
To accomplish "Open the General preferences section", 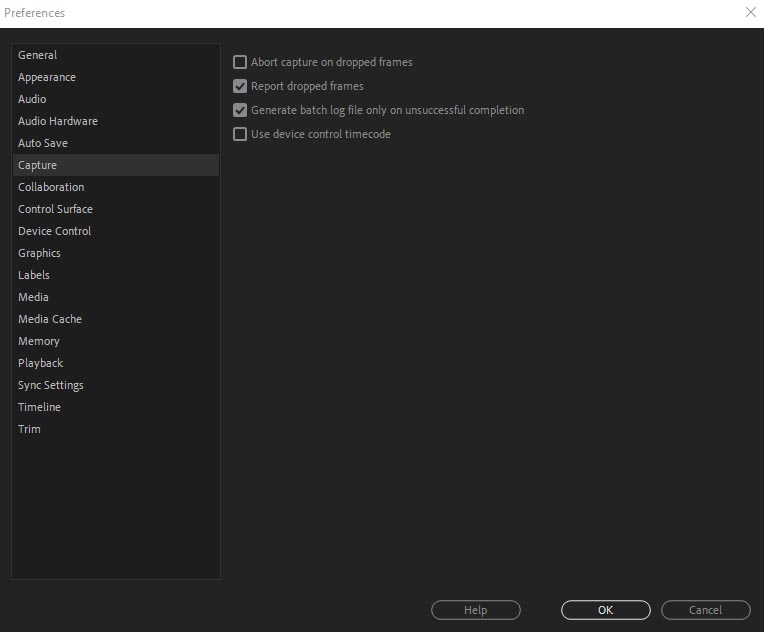I will pyautogui.click(x=116, y=55).
